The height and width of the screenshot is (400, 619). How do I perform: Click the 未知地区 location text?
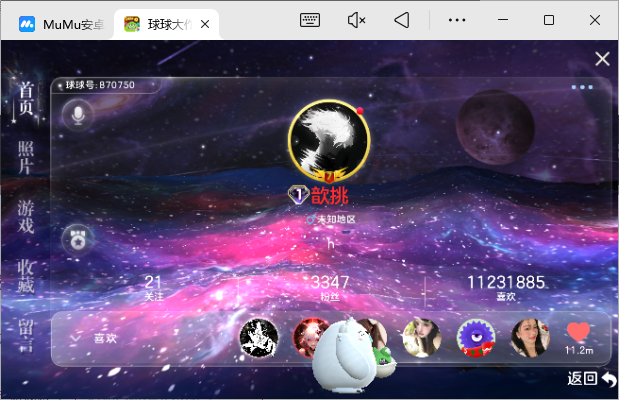336,219
